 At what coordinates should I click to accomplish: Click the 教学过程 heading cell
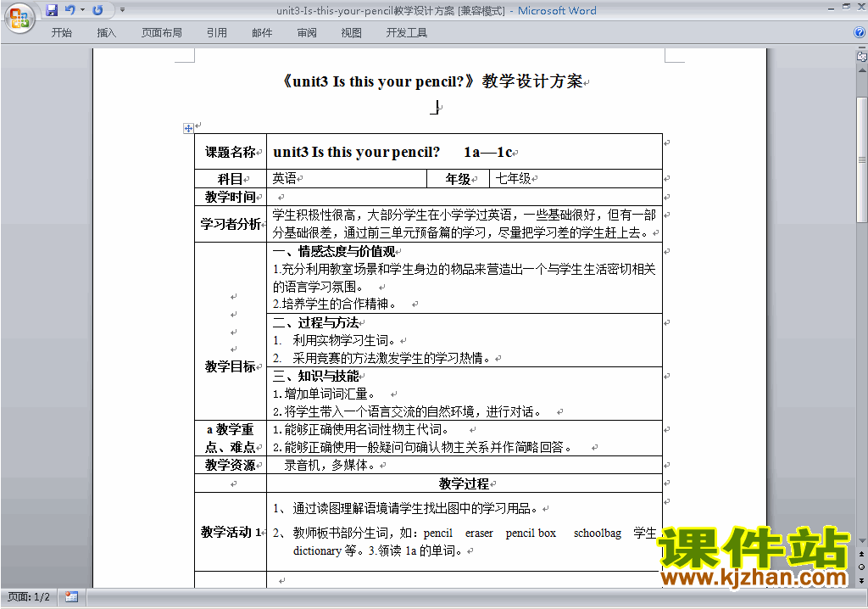[x=465, y=483]
